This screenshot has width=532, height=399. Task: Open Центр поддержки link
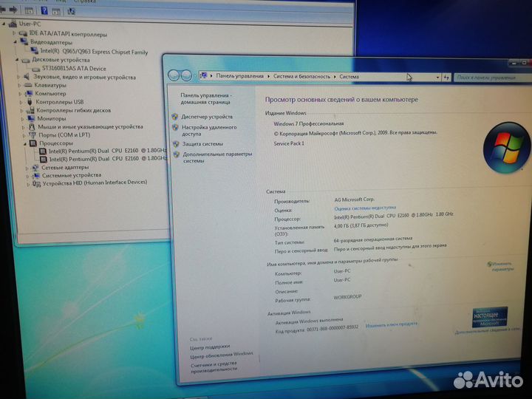(x=210, y=347)
